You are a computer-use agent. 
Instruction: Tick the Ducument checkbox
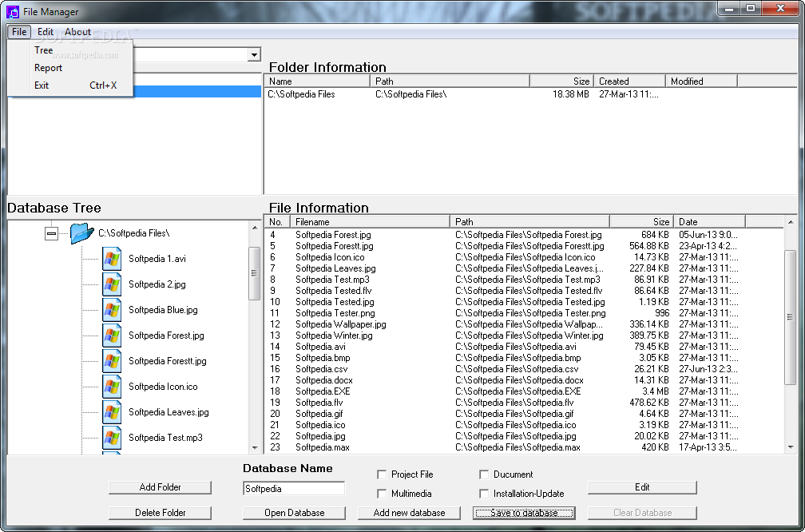pyautogui.click(x=484, y=474)
